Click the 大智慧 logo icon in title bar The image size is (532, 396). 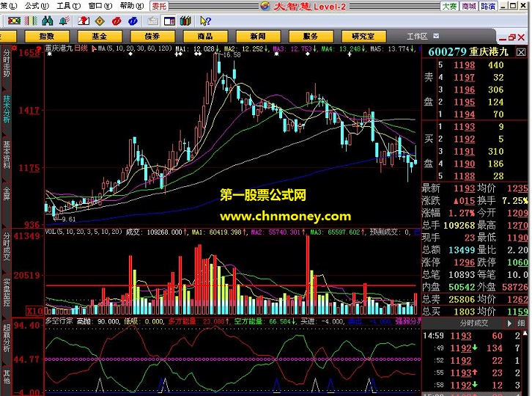tap(266, 6)
